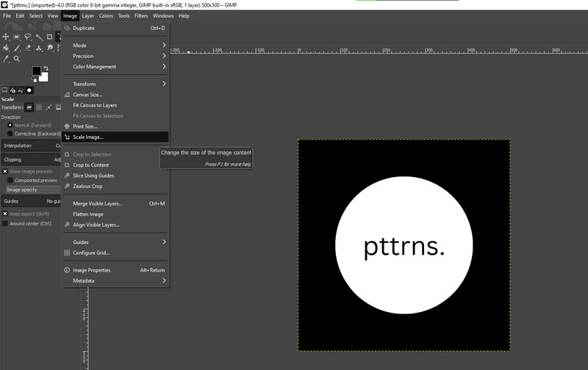This screenshot has width=588, height=370.
Task: Open the Images tab with white circle
Action: (x=29, y=90)
